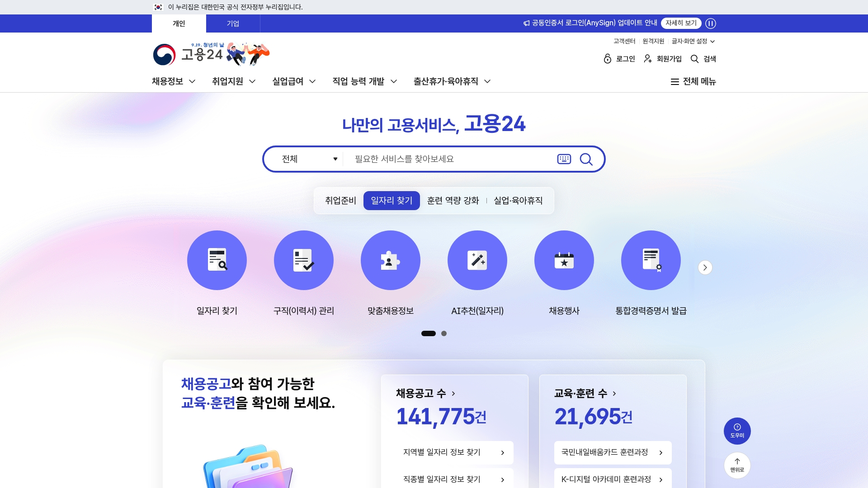
Task: Open the header 검색 search icon
Action: [x=703, y=59]
